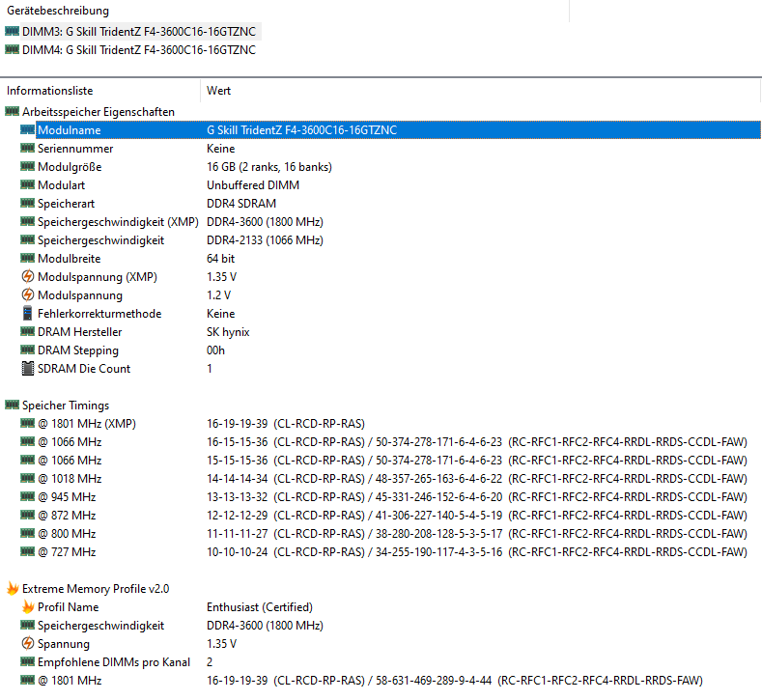
Task: Click the lightning icon beside Modulspannung (XMP)
Action: point(28,276)
